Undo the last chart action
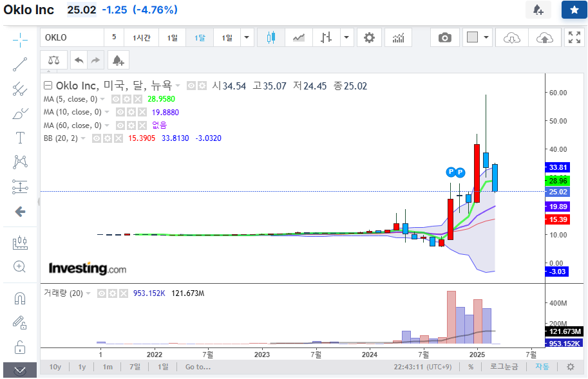 (79, 60)
